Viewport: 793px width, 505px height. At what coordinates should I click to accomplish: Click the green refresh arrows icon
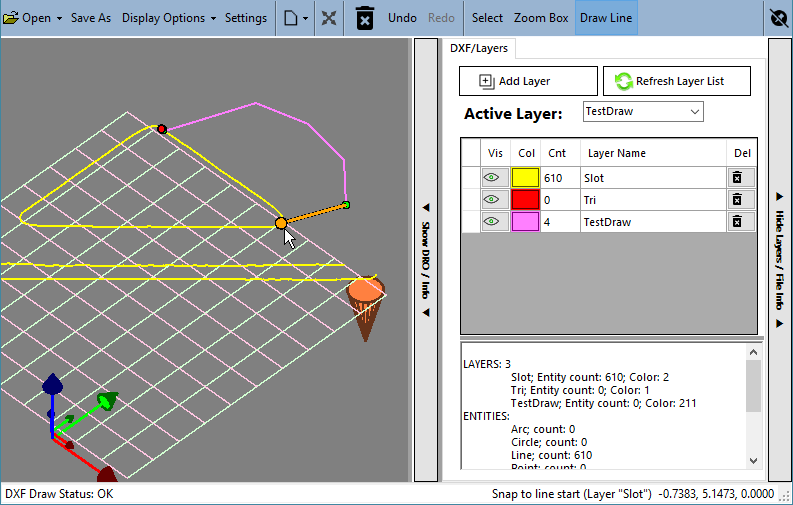[624, 81]
